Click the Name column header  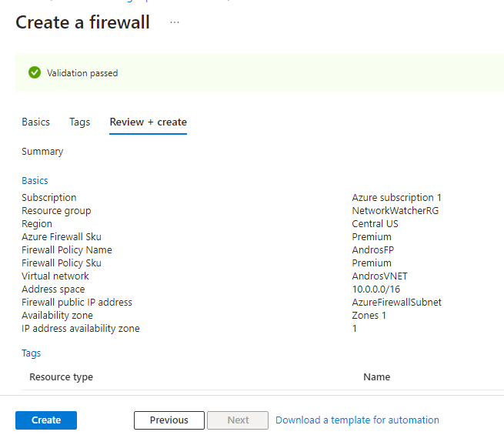tap(376, 377)
